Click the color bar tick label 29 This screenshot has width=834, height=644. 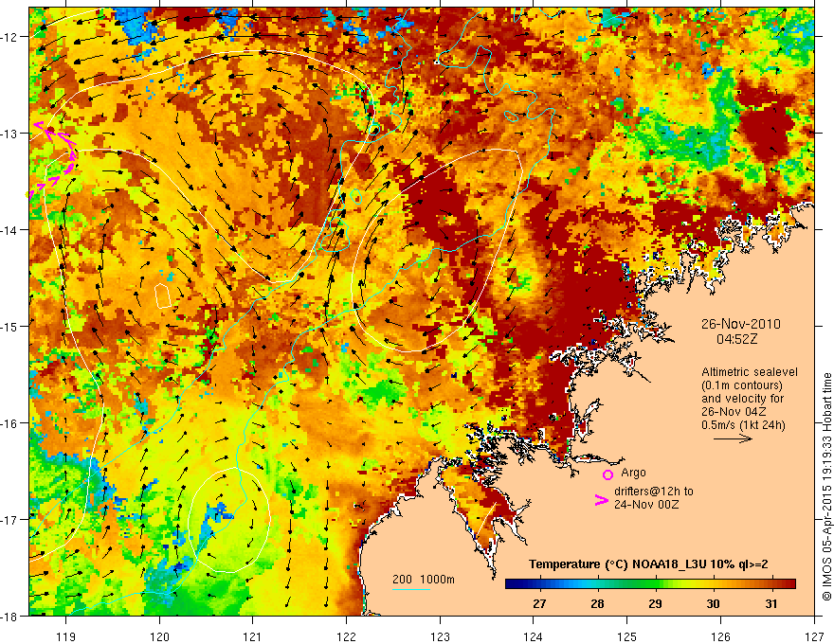point(655,604)
